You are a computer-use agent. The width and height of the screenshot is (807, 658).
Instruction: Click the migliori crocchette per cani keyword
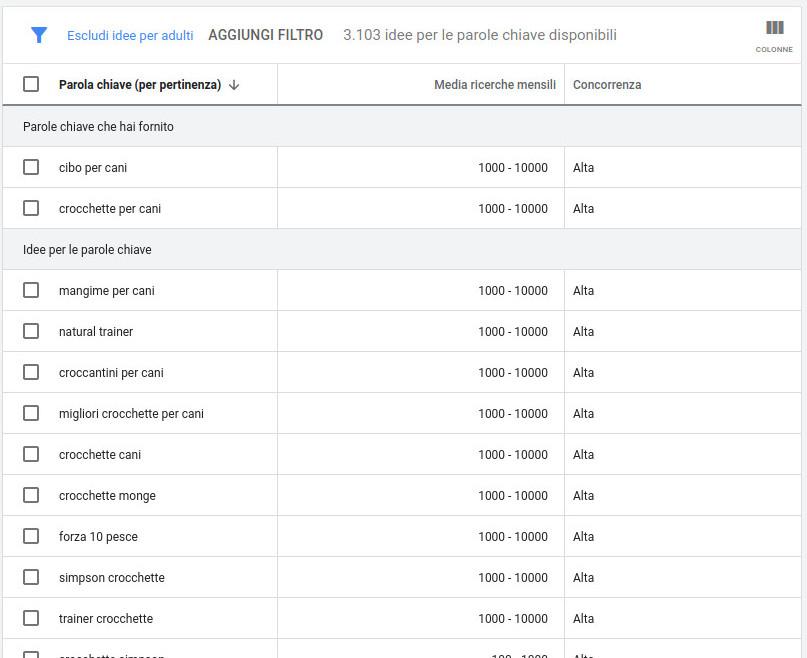click(x=131, y=414)
